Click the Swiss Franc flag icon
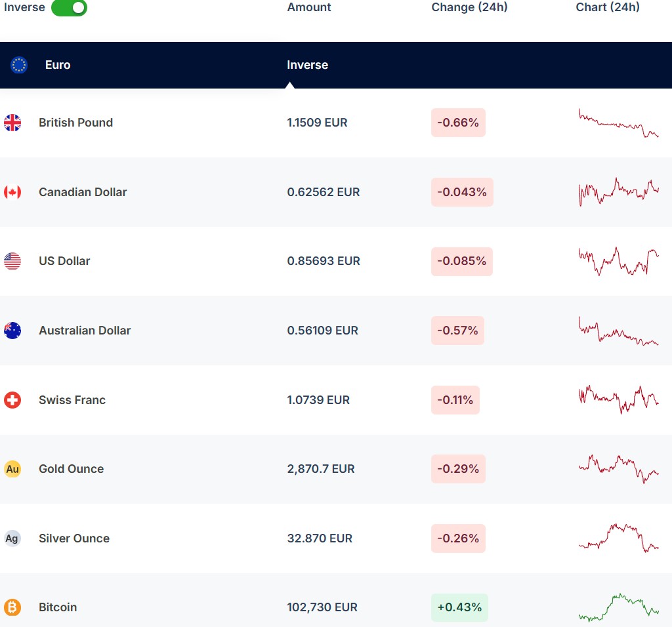The image size is (672, 627). (12, 400)
